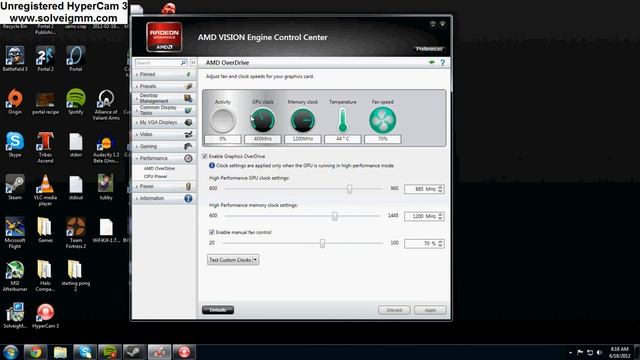Expand the Desktop Management section
Screen dimensions: 640x360
click(x=164, y=98)
